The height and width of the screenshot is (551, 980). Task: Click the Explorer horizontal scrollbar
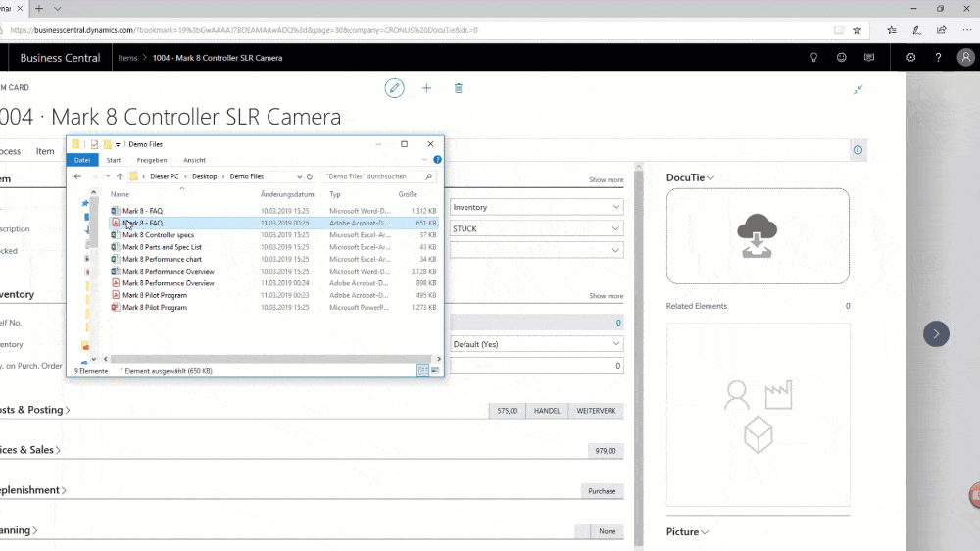271,359
